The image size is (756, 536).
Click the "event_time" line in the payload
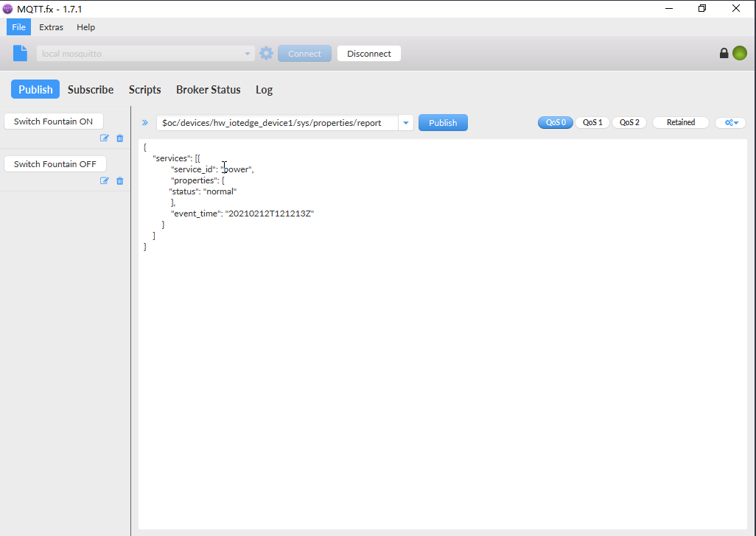click(242, 214)
